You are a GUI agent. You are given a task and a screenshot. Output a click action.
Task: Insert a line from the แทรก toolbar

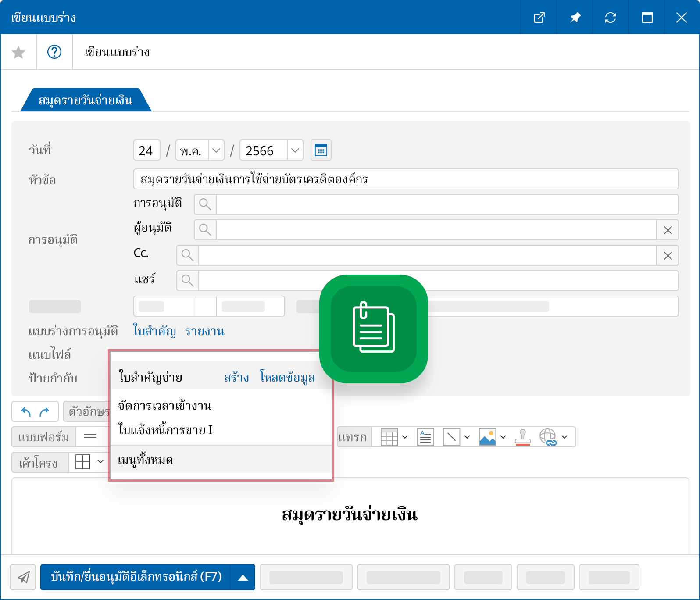[451, 437]
